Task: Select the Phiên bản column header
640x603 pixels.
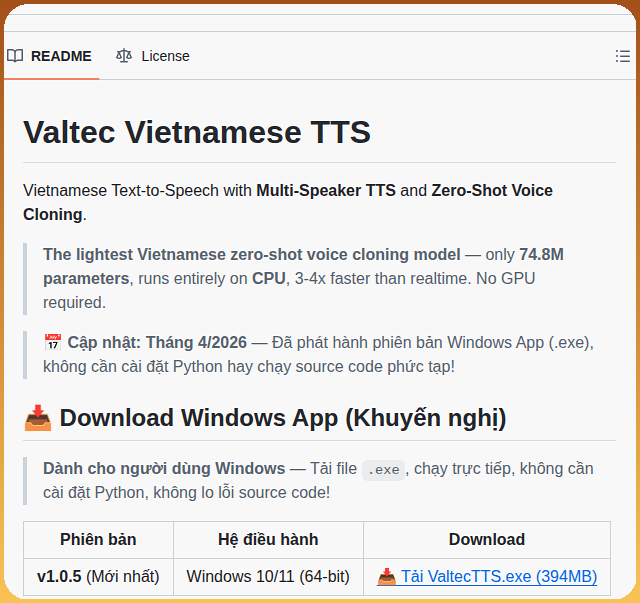Action: tap(98, 540)
